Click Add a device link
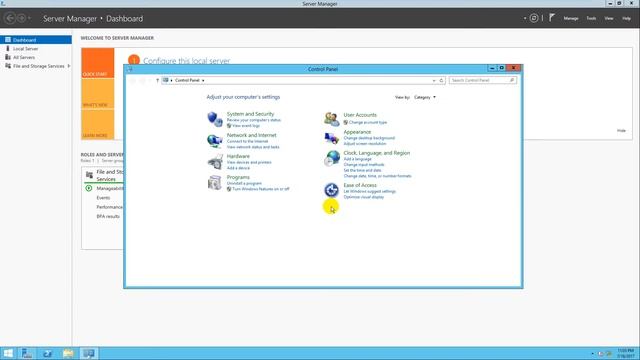The width and height of the screenshot is (640, 360). tap(238, 168)
